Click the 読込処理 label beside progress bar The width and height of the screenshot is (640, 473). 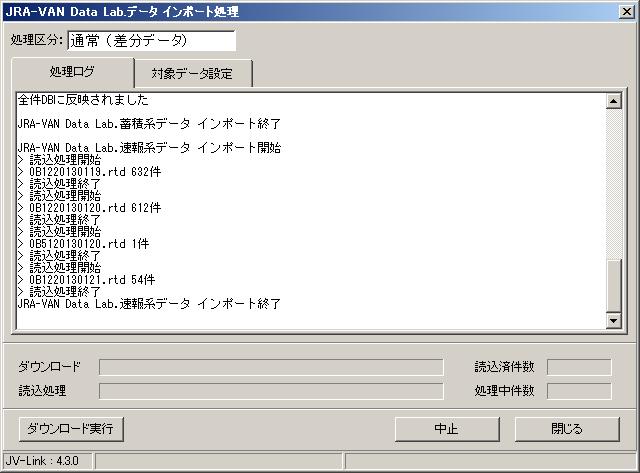coord(42,391)
